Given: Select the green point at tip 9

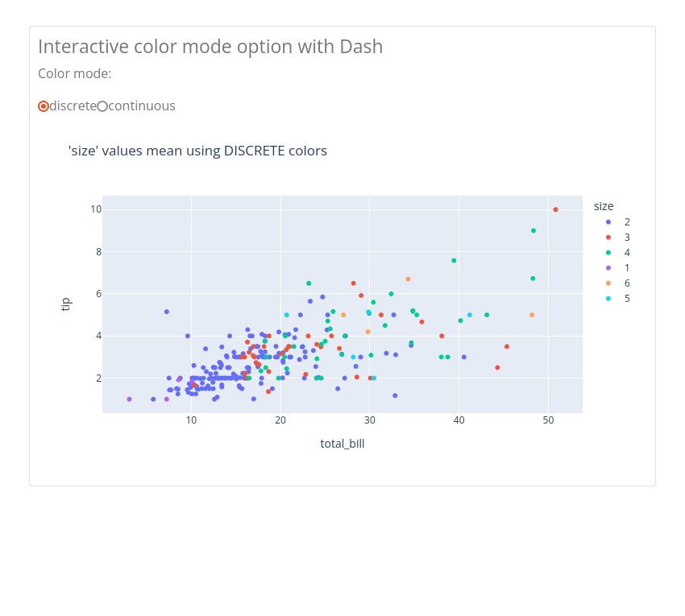Looking at the screenshot, I should click(533, 231).
